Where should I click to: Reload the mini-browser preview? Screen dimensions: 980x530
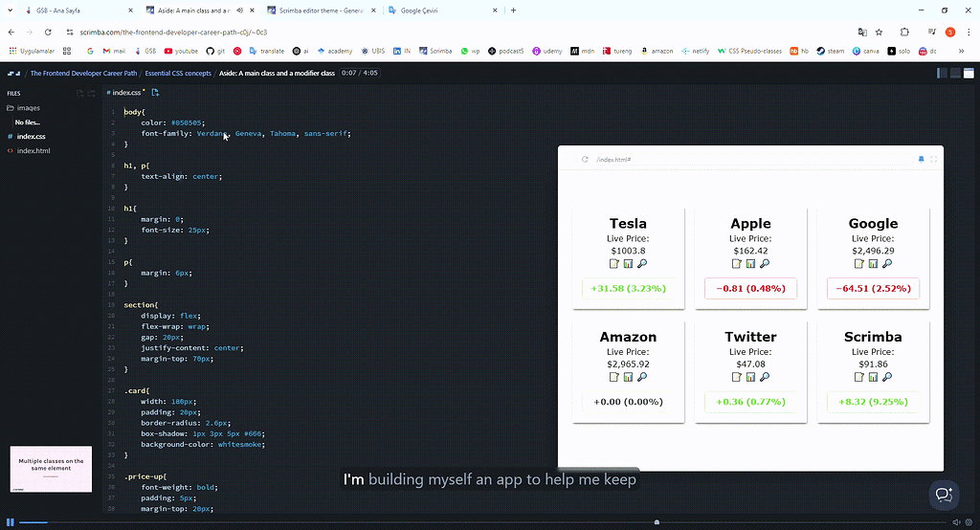584,159
